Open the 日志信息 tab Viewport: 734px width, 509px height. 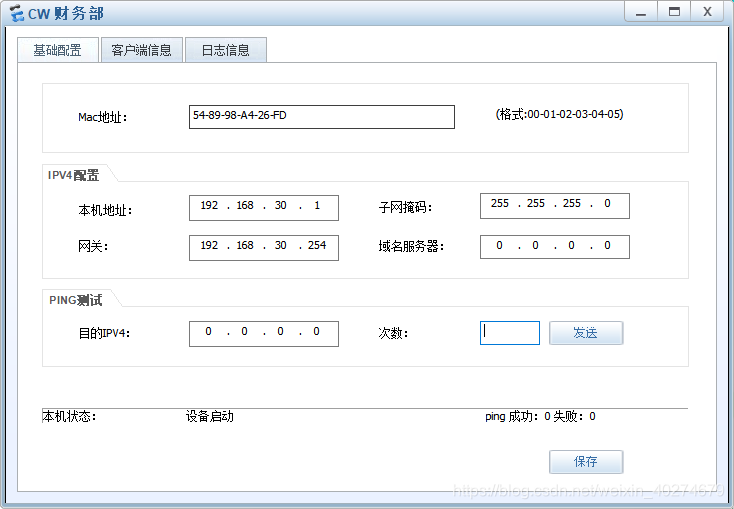[x=226, y=50]
